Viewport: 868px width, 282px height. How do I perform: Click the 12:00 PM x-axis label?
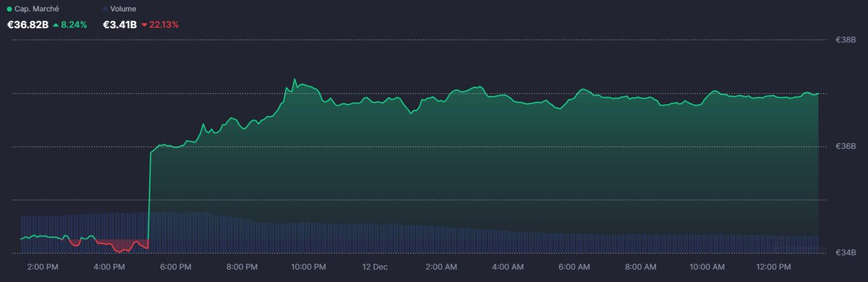(774, 267)
